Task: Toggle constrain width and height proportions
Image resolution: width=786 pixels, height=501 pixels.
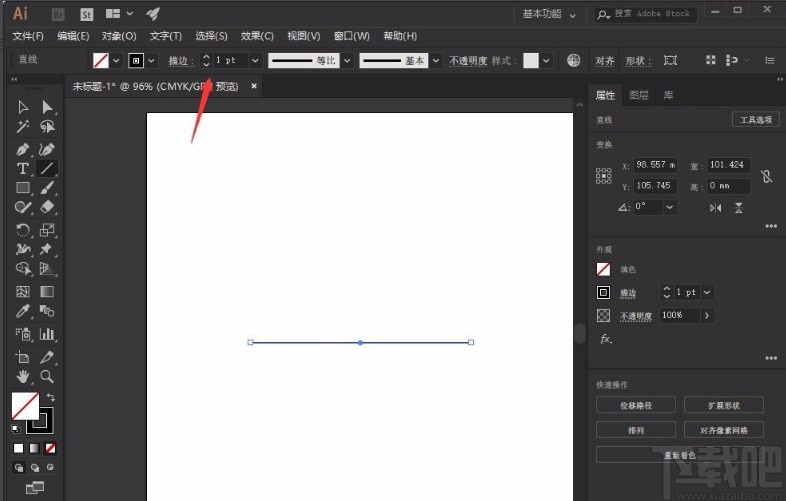Action: 766,176
